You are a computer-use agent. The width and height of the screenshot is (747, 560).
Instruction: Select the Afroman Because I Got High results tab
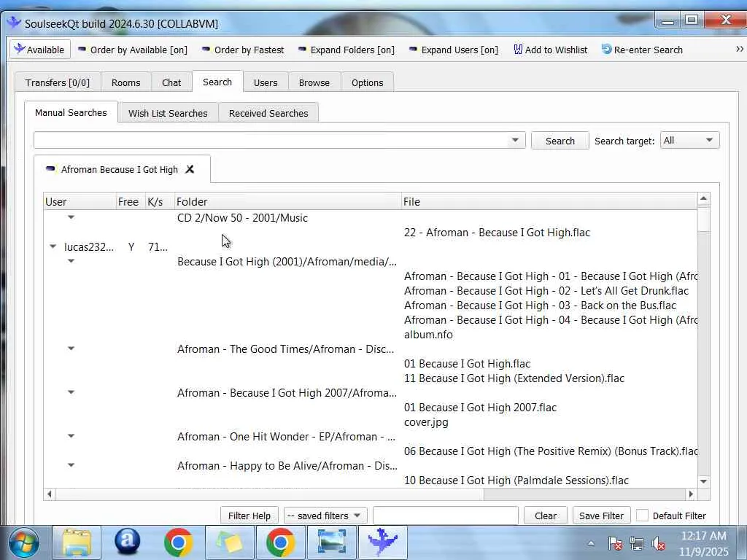[x=119, y=169]
